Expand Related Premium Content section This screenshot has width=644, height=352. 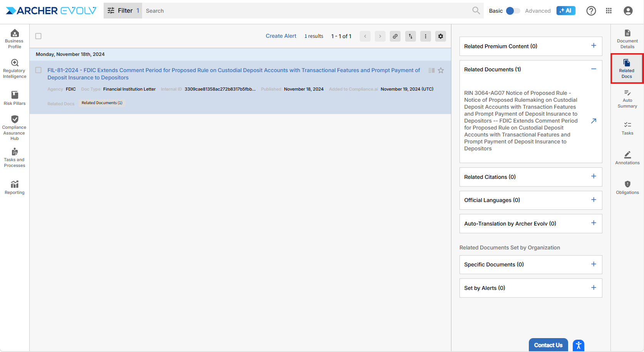[x=594, y=46]
